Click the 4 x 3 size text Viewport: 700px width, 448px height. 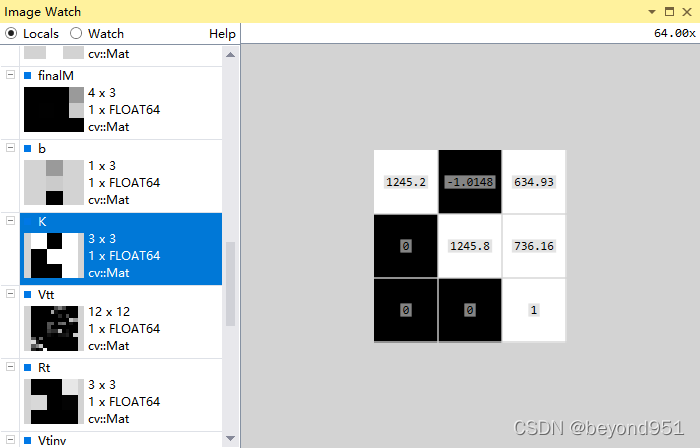click(x=102, y=92)
